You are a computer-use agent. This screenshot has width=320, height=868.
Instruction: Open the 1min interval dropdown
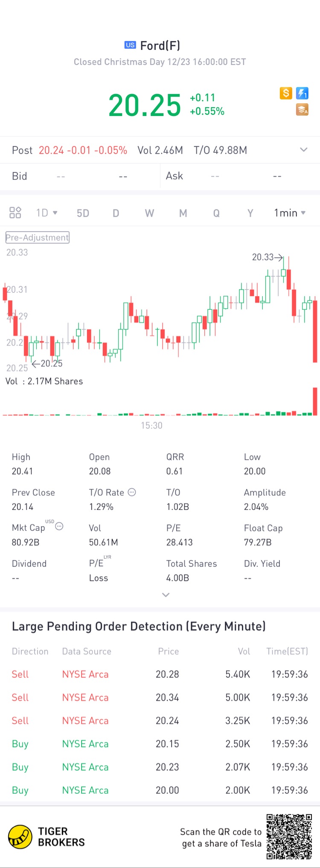pyautogui.click(x=290, y=213)
